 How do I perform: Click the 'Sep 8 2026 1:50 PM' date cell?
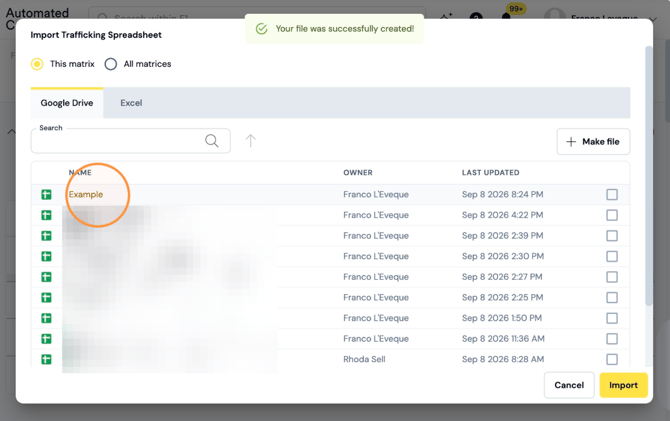(502, 318)
